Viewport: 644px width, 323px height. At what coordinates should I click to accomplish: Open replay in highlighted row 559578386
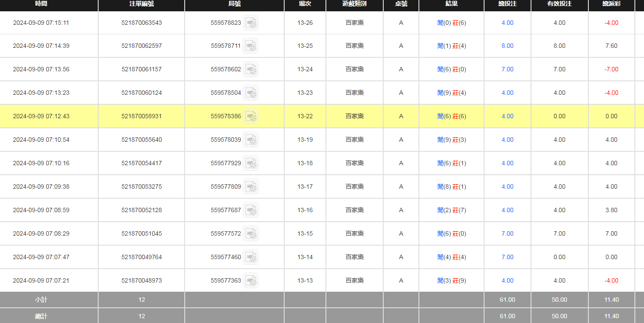click(x=250, y=116)
